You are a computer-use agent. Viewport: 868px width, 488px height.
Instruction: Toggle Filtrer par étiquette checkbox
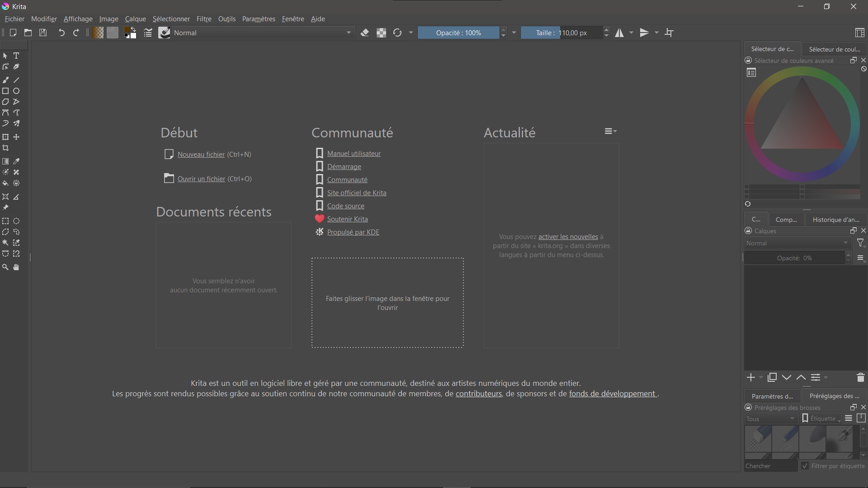click(805, 466)
